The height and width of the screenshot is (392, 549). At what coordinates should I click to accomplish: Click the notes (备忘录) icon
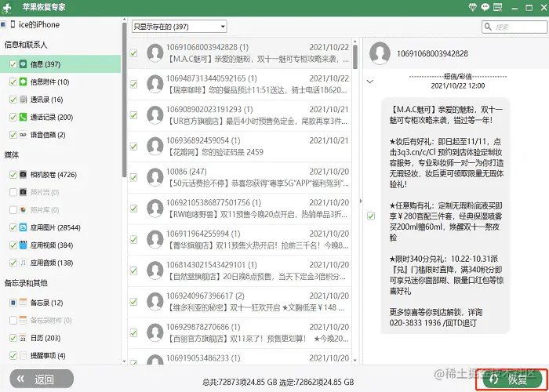pyautogui.click(x=23, y=303)
